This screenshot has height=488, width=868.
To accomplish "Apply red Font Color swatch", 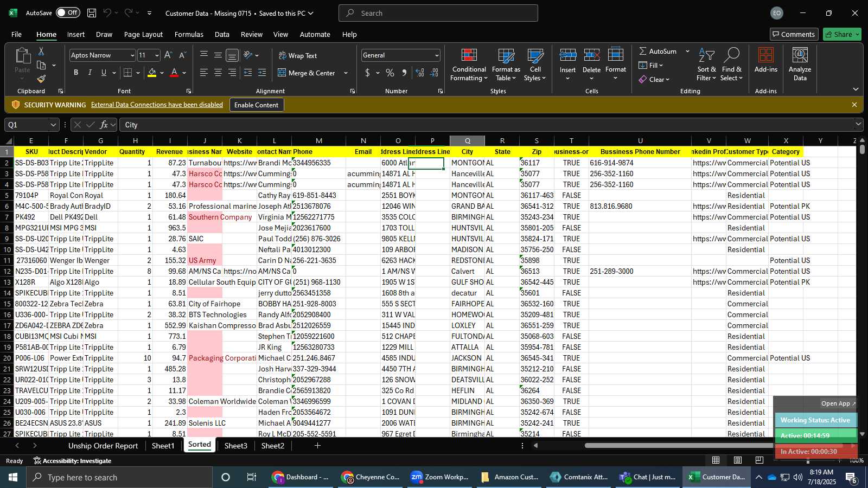I will [174, 73].
